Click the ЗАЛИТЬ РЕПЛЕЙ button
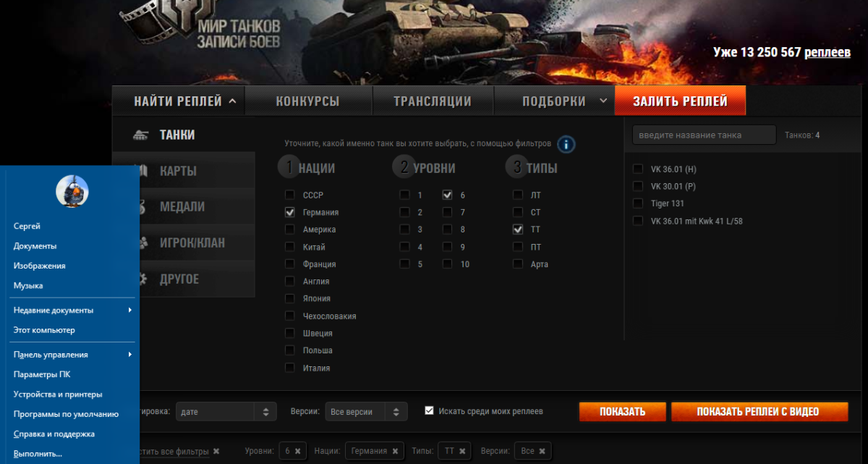868x464 pixels. click(x=680, y=101)
